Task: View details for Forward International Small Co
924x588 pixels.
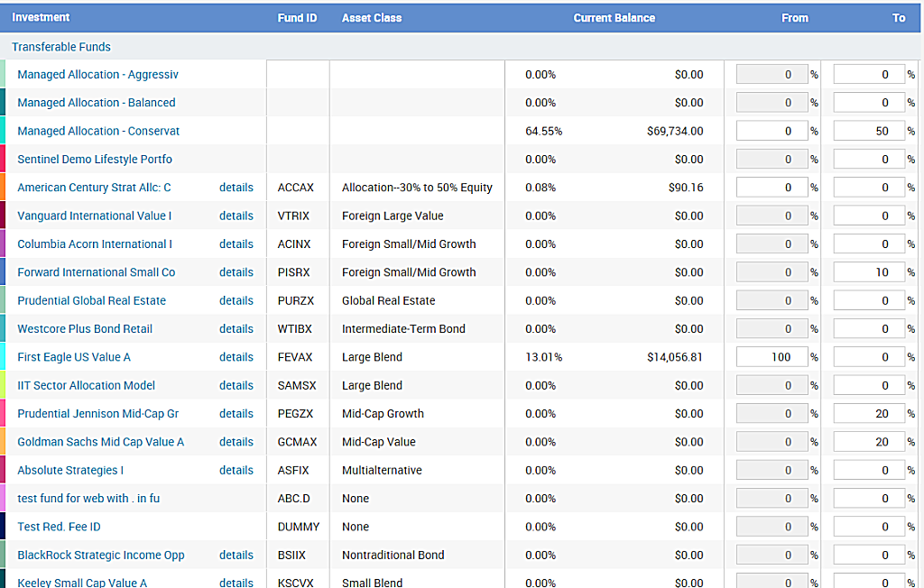Action: pos(236,272)
